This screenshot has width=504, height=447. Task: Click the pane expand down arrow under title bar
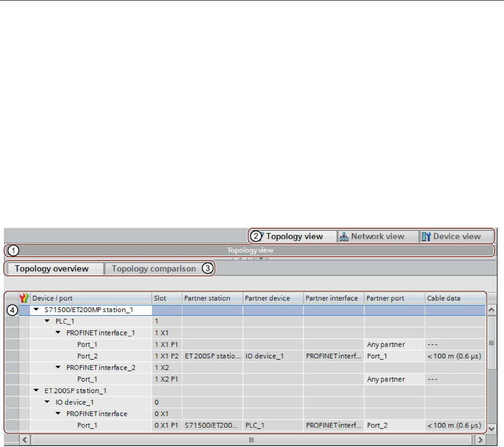pyautogui.click(x=261, y=258)
